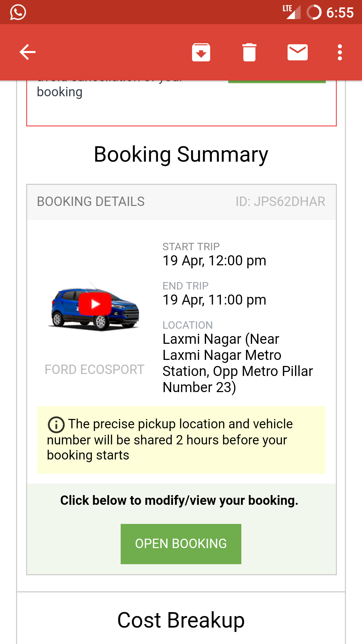Play the Ford EcoSport video

[95, 304]
